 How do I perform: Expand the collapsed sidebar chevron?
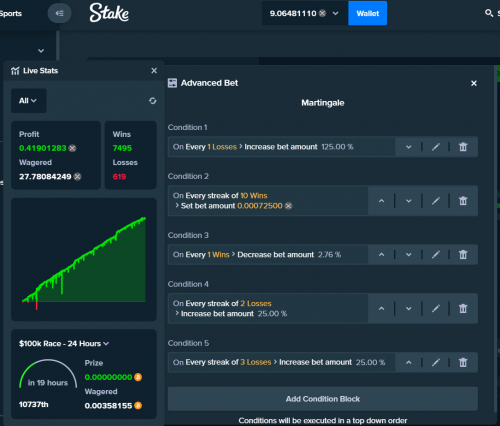click(x=41, y=51)
